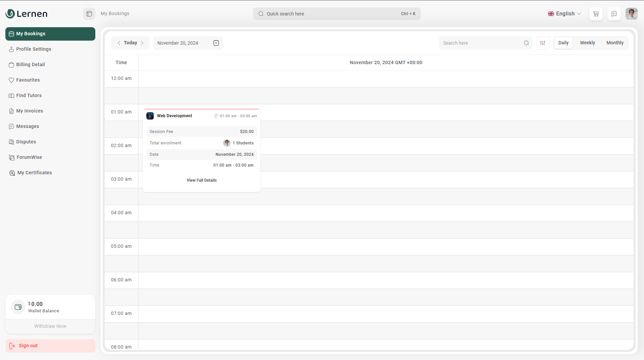The height and width of the screenshot is (360, 644).
Task: Click View Full Details on Web Development session
Action: click(201, 180)
